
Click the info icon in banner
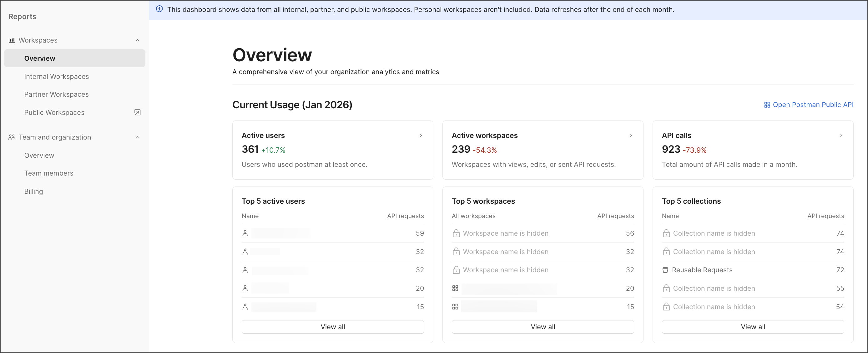tap(159, 9)
